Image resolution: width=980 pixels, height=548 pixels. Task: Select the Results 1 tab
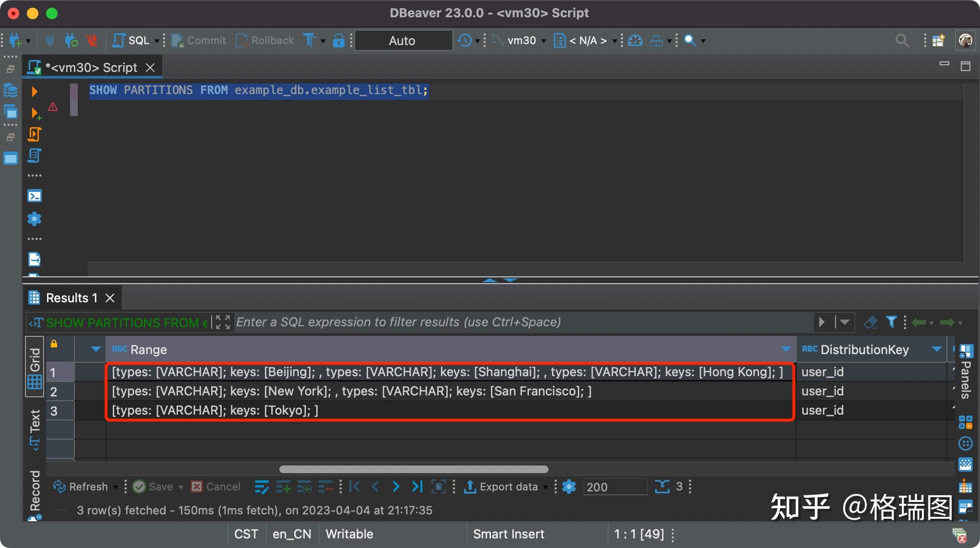(71, 298)
